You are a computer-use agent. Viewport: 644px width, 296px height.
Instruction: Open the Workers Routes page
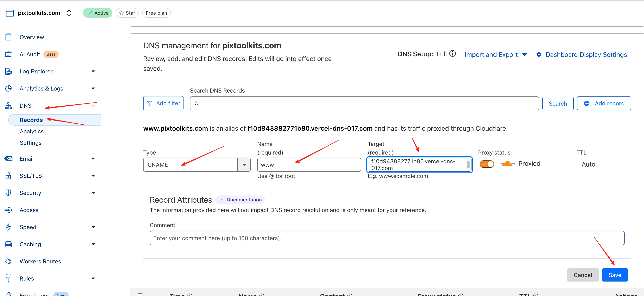(40, 261)
